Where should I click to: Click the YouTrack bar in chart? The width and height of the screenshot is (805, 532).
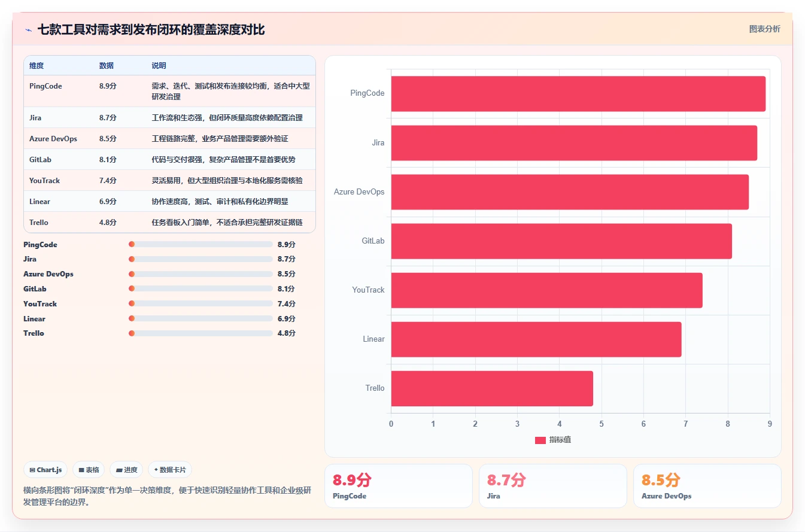click(546, 290)
